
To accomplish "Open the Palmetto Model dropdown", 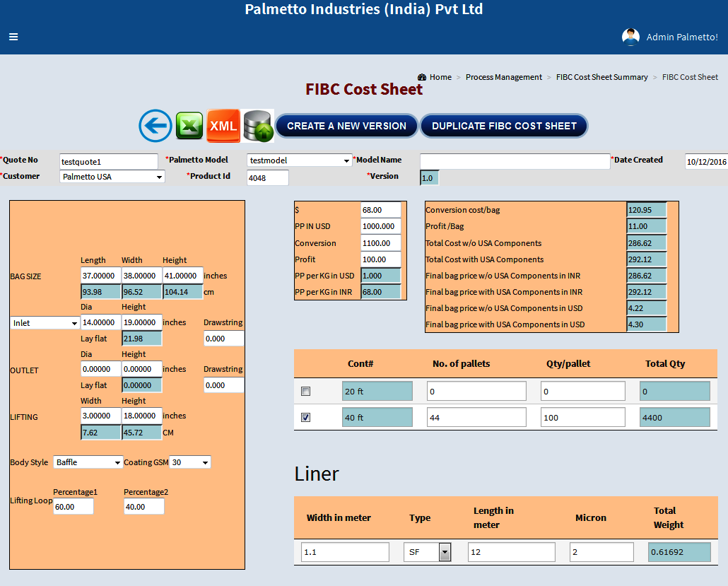I will click(299, 160).
